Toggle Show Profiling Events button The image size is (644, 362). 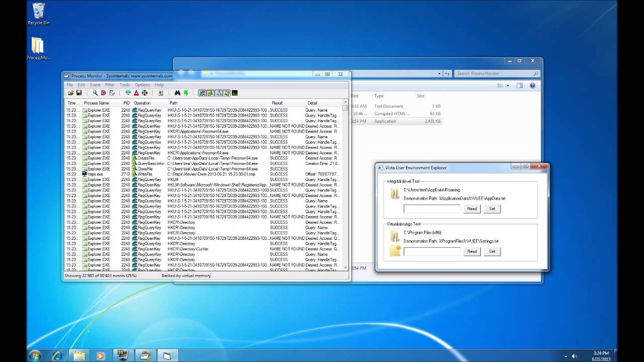[x=234, y=93]
